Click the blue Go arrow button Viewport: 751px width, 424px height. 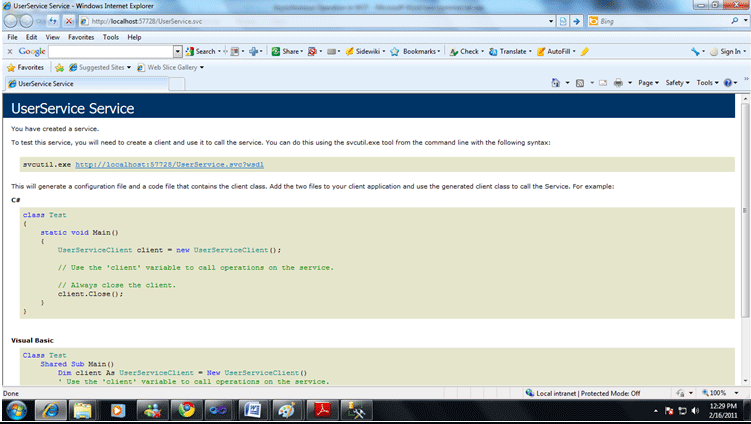coord(577,21)
